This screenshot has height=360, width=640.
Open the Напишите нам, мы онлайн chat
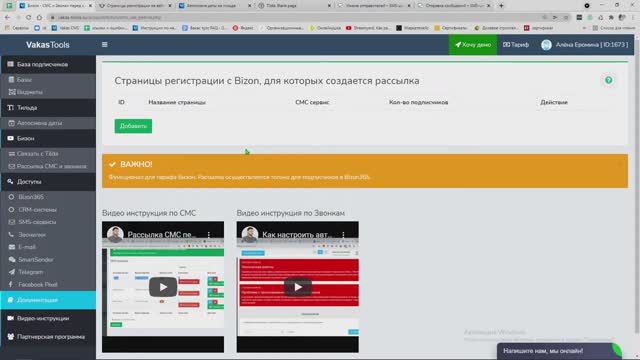pyautogui.click(x=559, y=351)
